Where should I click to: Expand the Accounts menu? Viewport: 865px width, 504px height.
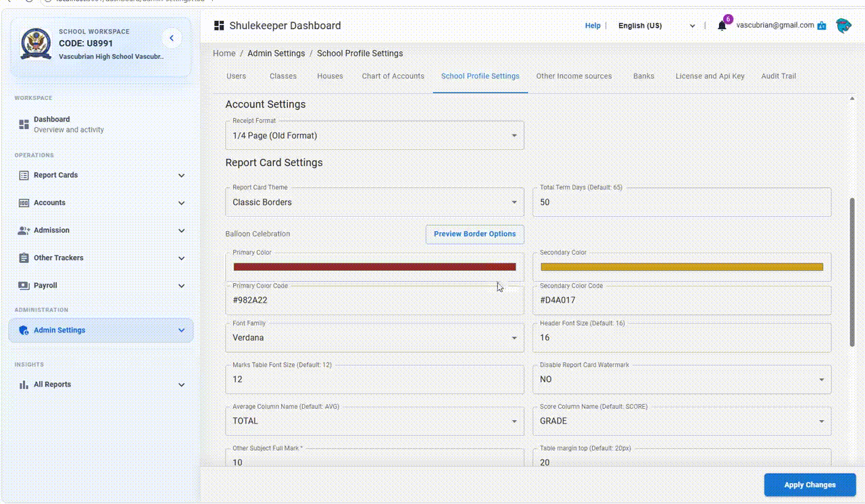(181, 203)
